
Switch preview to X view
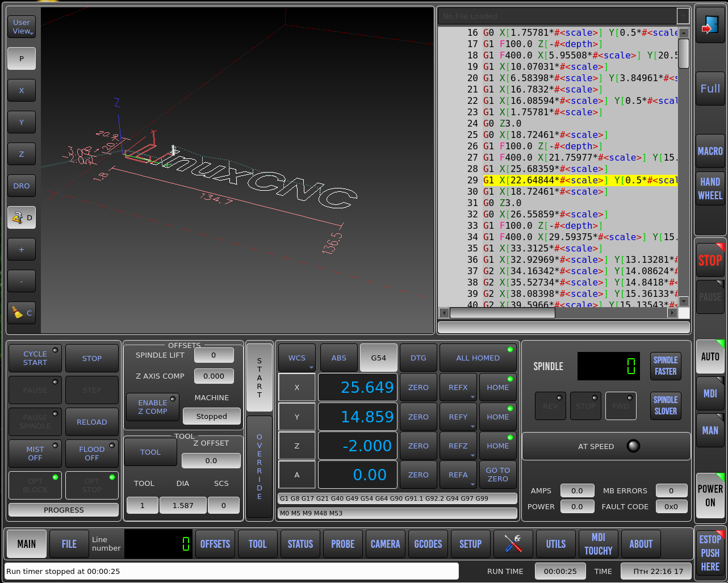(22, 90)
